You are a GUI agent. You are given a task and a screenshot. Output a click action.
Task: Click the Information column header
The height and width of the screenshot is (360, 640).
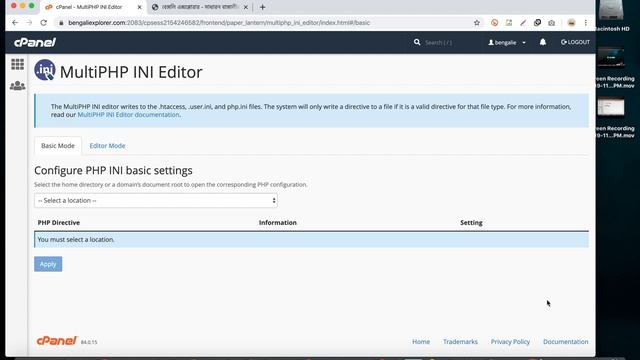[278, 222]
